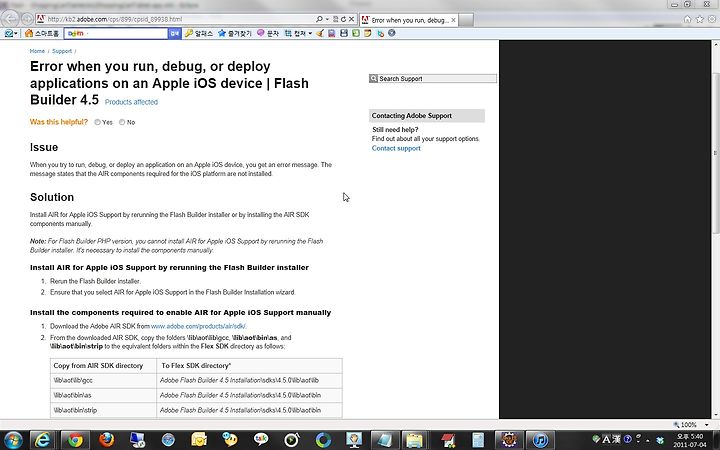Open Safari compass icon in the taskbar
Screen dimensions: 720x450
click(168, 440)
